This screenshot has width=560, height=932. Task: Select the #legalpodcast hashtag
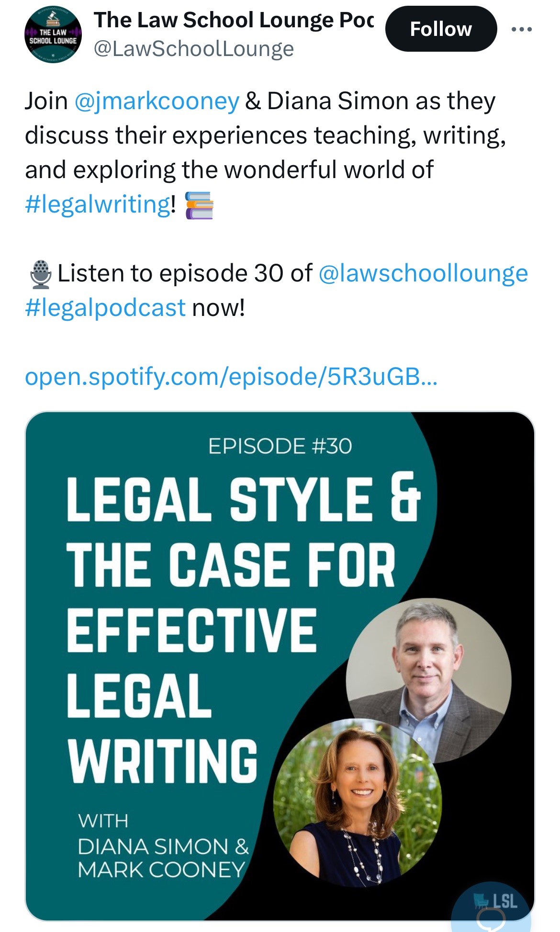point(105,308)
